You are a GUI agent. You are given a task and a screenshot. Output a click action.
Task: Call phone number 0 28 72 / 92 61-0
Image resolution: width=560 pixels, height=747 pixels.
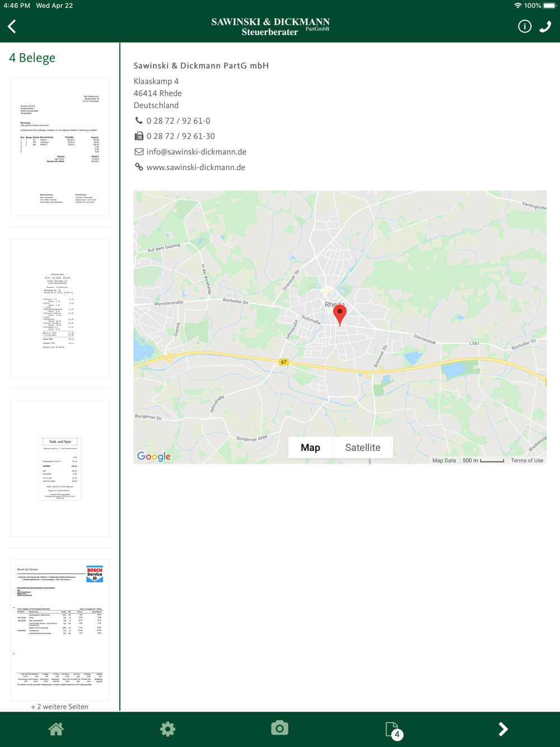pyautogui.click(x=179, y=121)
